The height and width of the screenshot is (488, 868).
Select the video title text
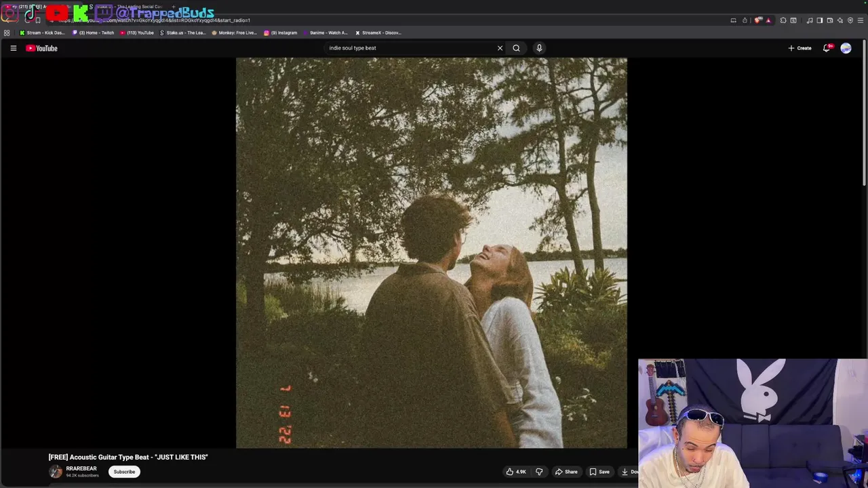128,457
